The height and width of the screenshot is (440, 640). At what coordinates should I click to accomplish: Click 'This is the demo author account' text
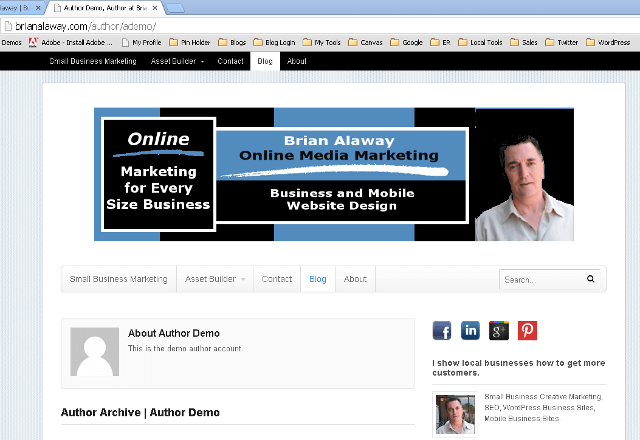(185, 349)
